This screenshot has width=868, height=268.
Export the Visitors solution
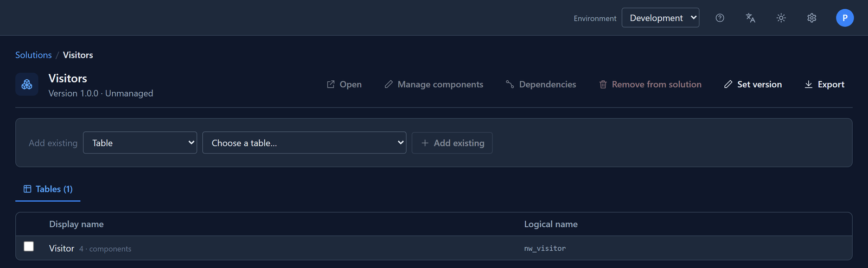click(x=825, y=84)
